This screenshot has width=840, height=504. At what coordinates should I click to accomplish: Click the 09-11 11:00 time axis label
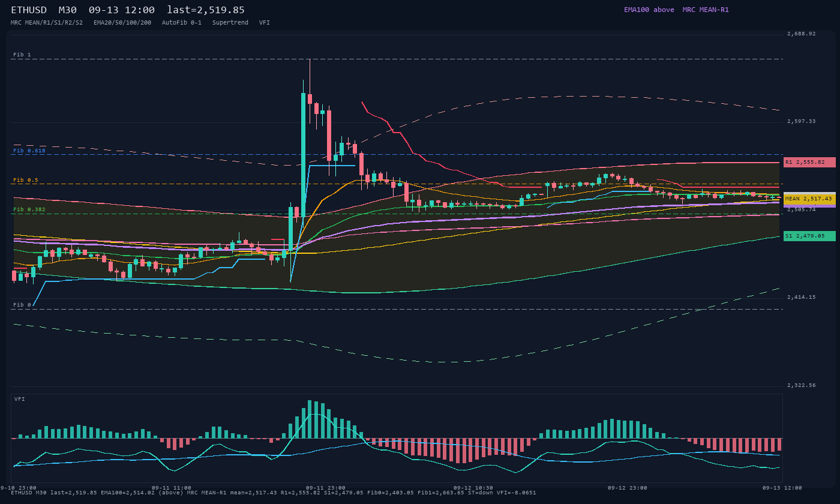[172, 488]
